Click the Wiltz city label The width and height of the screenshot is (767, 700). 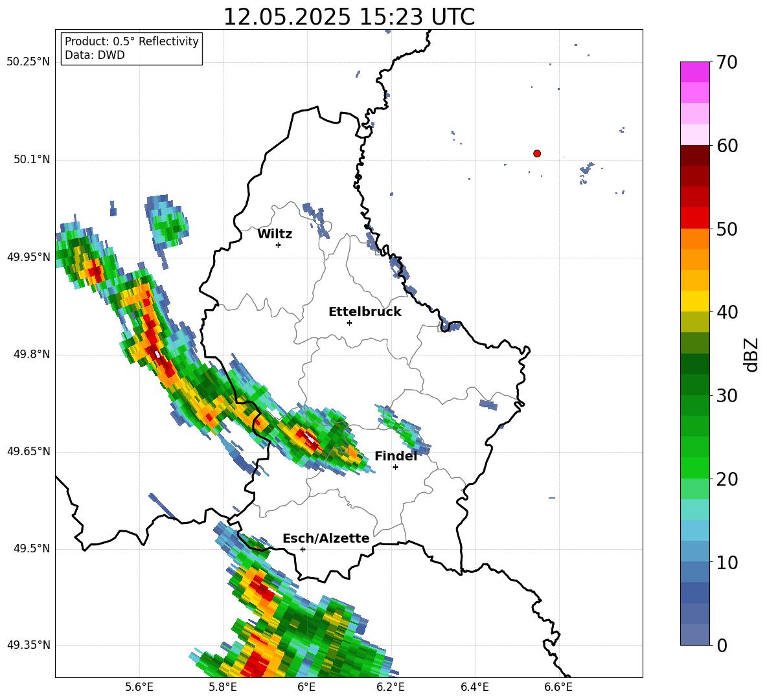point(275,234)
